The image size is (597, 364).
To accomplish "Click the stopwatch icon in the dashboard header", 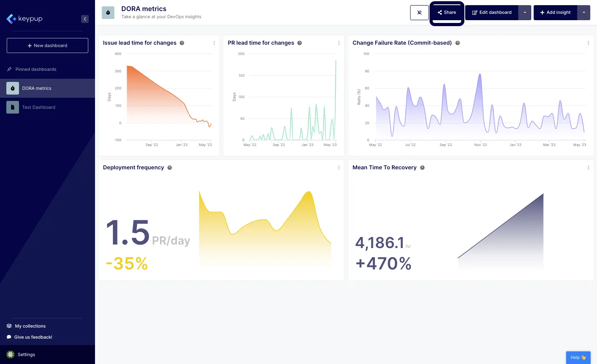I will pos(108,12).
